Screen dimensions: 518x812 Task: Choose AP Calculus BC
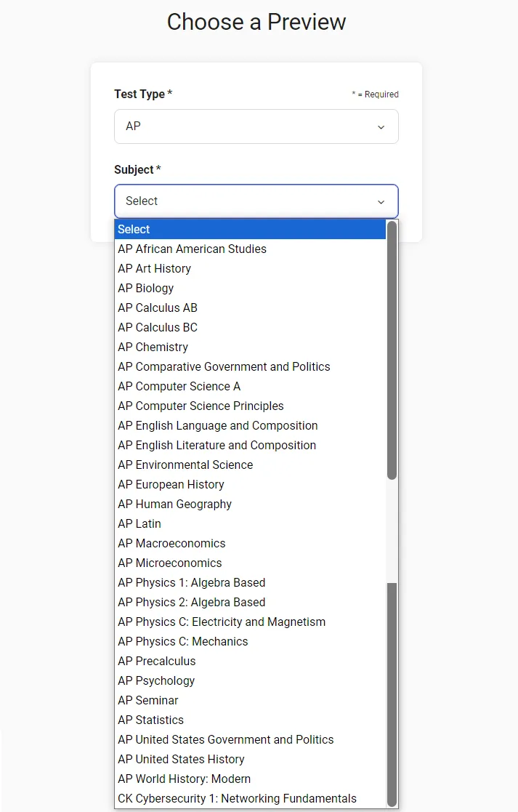point(158,327)
